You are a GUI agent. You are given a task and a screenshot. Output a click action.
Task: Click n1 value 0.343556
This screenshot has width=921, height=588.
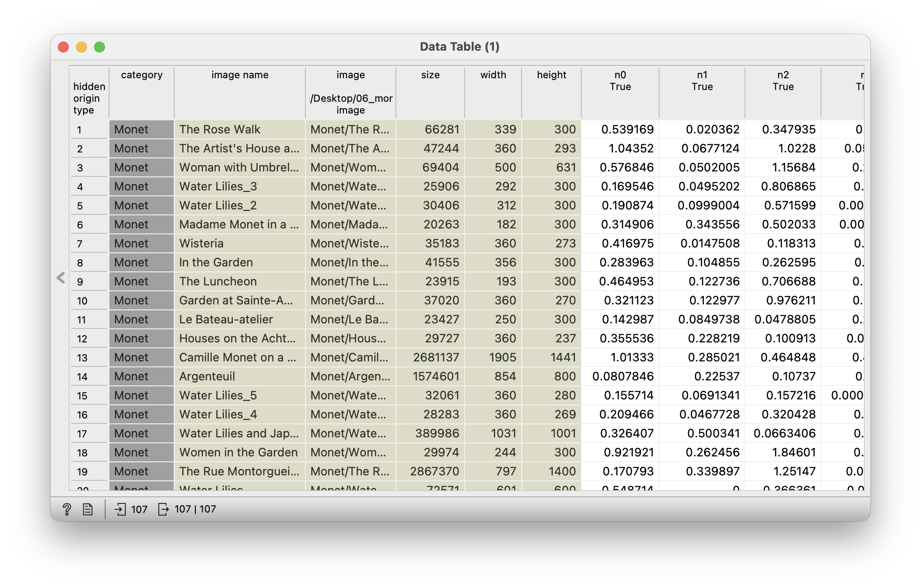click(x=702, y=224)
